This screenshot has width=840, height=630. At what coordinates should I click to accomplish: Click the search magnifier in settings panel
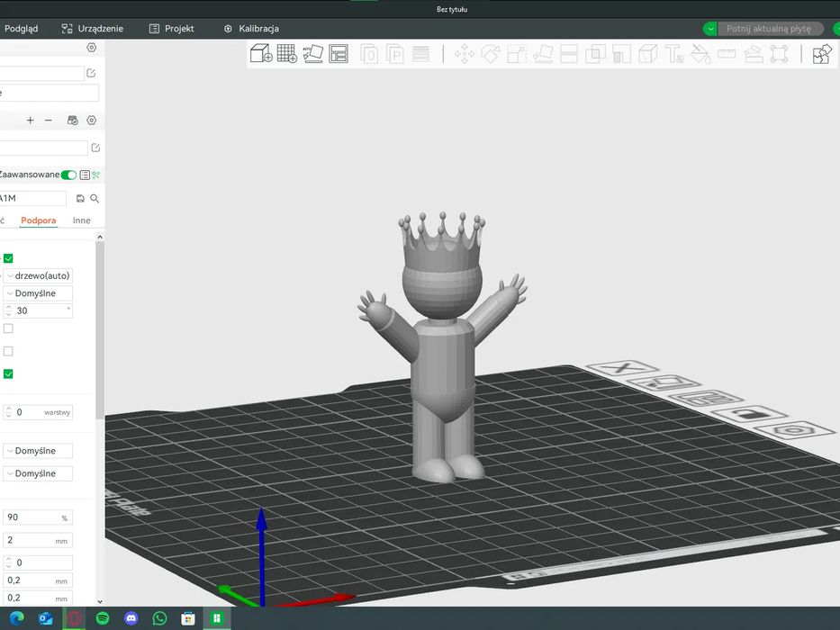click(95, 198)
